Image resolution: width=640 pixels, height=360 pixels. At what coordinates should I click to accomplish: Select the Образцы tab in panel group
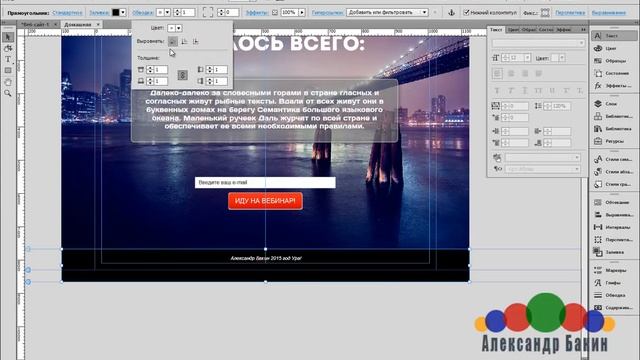pyautogui.click(x=529, y=30)
